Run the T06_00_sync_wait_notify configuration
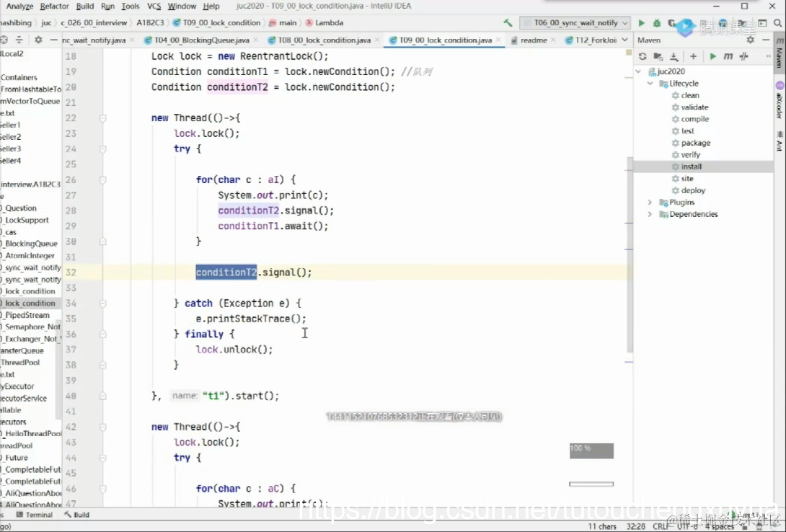 [x=641, y=23]
